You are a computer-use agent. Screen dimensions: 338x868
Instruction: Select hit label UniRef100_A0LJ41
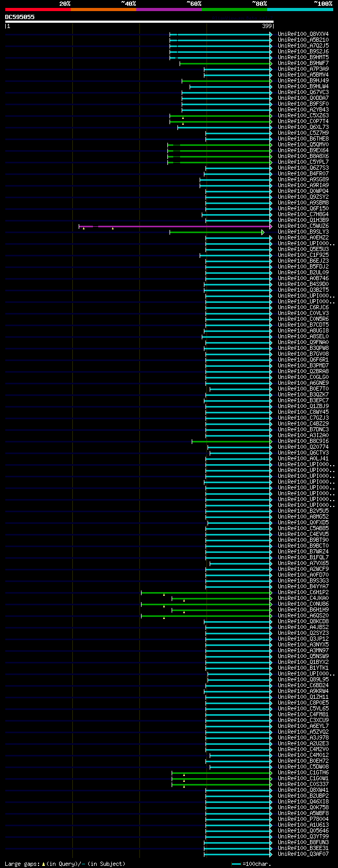coord(303,458)
